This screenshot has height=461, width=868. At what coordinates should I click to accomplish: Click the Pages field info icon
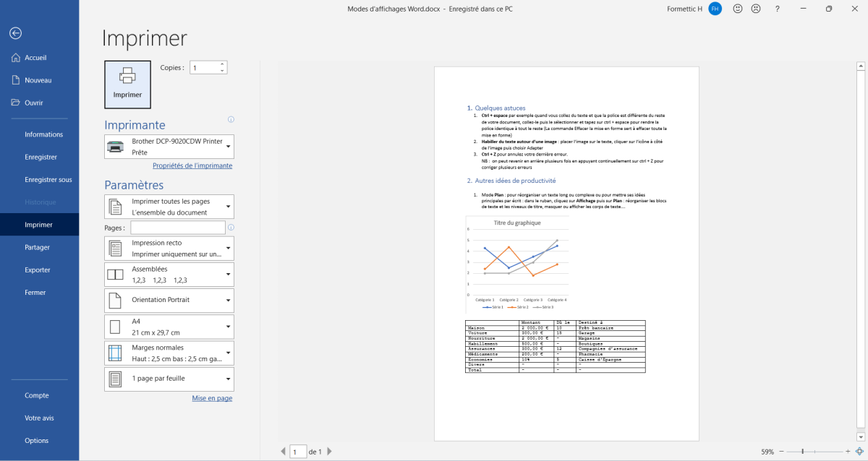click(231, 228)
